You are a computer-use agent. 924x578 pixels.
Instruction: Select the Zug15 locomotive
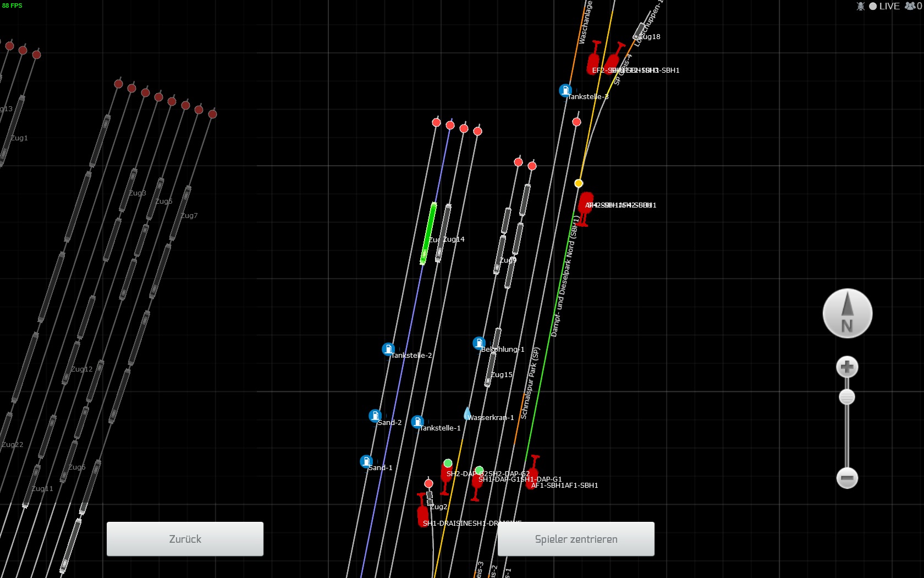[x=491, y=370]
